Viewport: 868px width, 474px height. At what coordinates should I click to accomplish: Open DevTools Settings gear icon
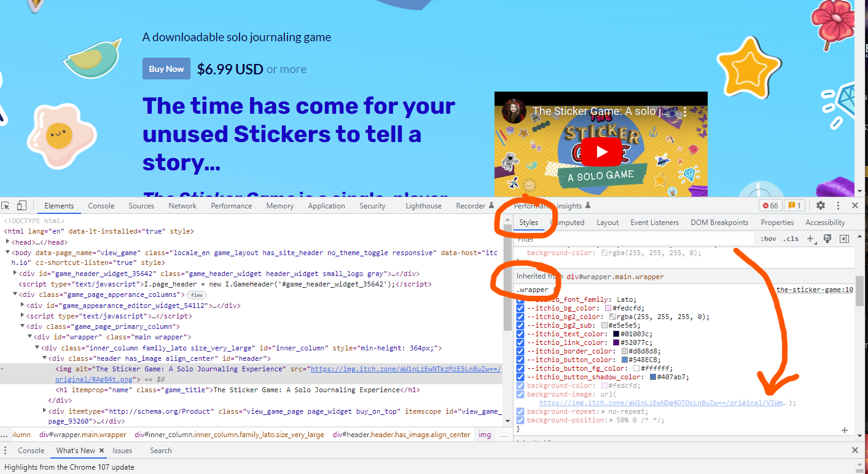tap(820, 205)
